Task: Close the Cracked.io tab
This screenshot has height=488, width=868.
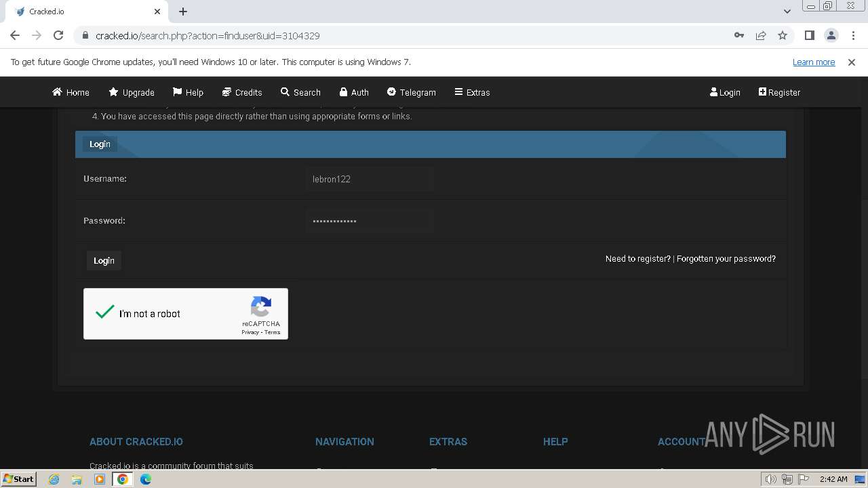Action: (x=157, y=12)
